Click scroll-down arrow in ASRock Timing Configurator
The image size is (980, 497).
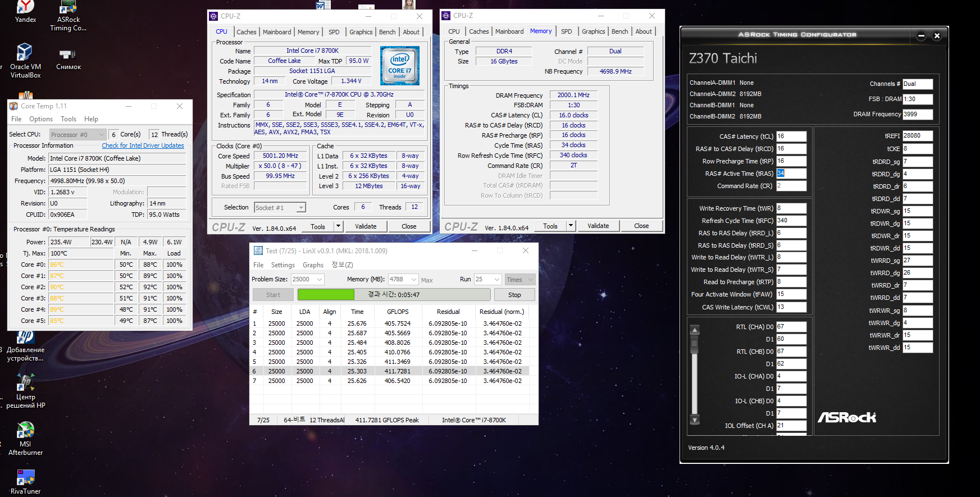[x=695, y=420]
